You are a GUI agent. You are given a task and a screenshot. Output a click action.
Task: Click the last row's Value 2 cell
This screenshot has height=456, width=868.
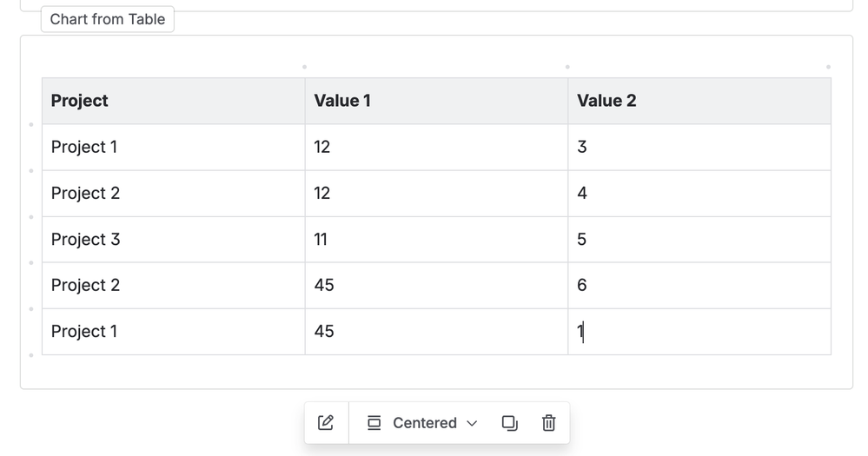(699, 331)
